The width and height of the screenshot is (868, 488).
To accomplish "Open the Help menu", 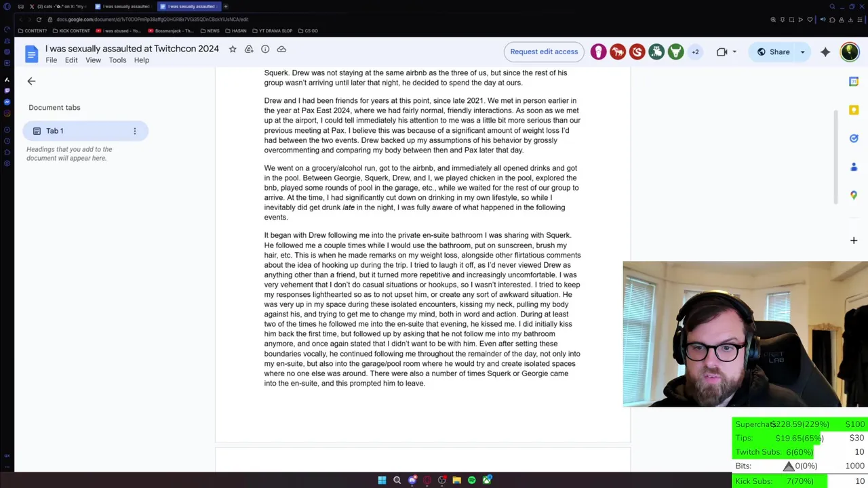I will coord(142,60).
